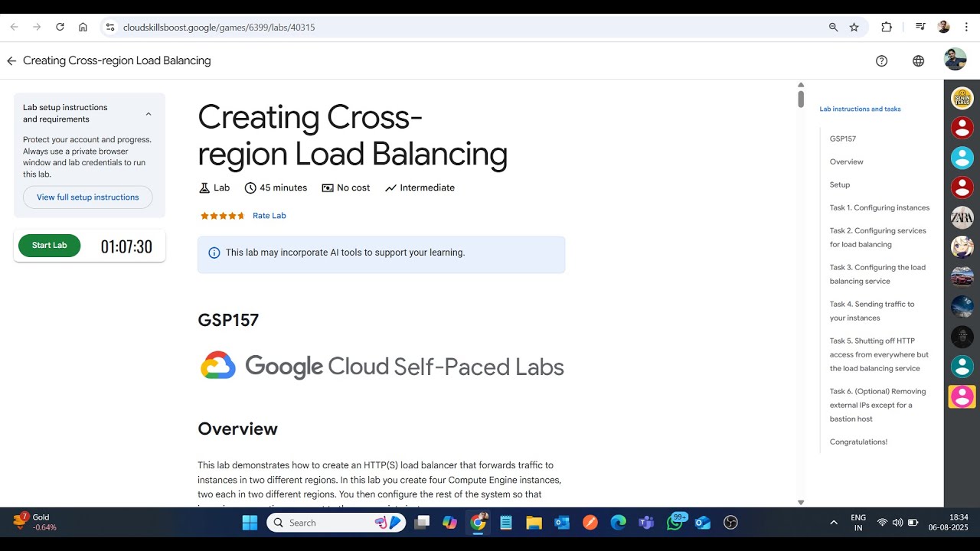Click the page scroll-down arrow
The image size is (980, 551).
click(801, 503)
